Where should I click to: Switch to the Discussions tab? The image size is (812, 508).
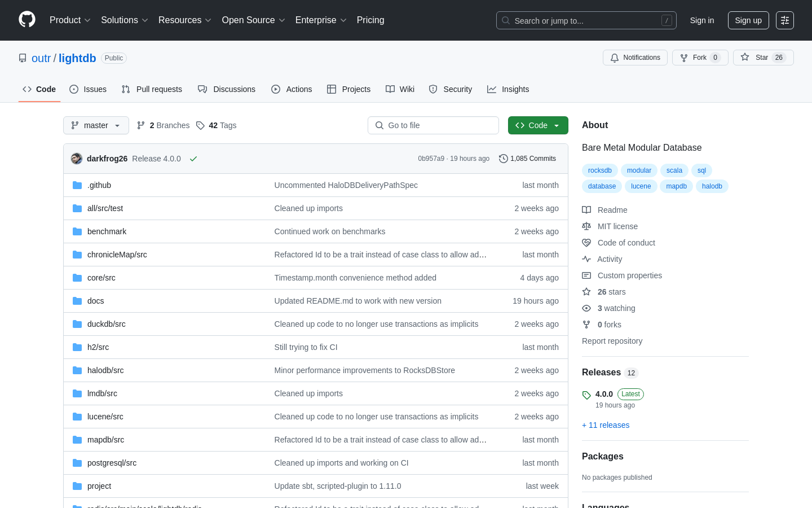[227, 89]
